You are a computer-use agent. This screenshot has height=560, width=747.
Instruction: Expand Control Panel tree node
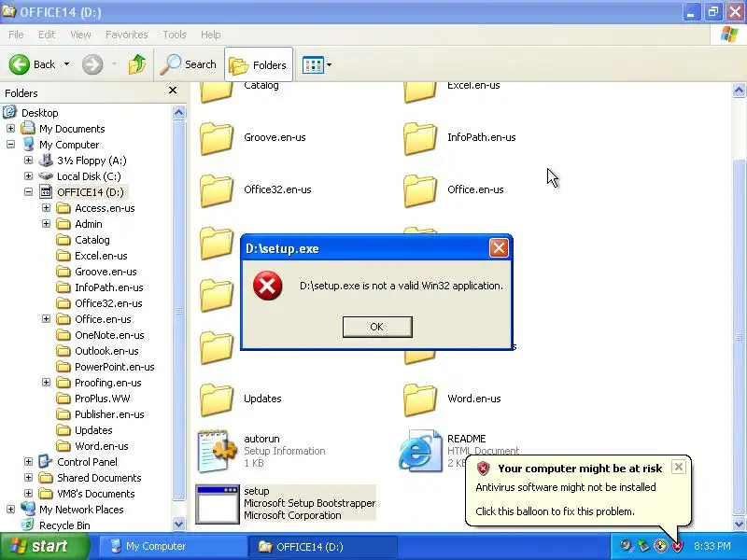click(x=29, y=462)
